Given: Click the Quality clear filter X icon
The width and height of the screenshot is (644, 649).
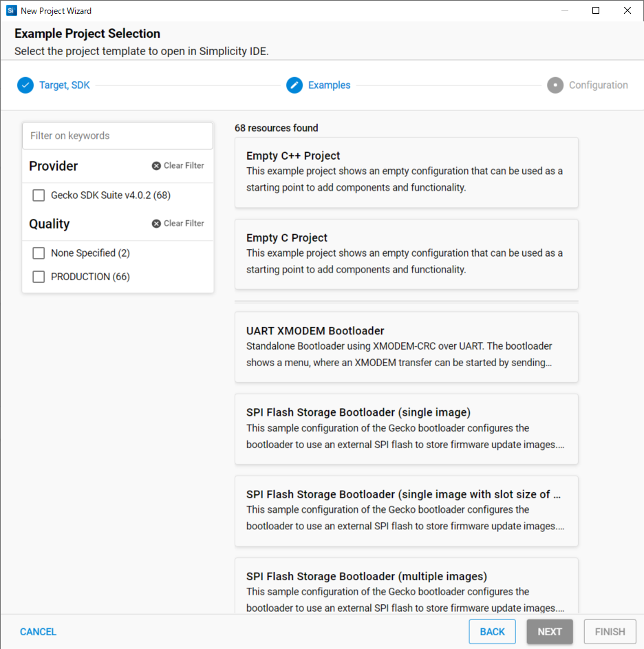Looking at the screenshot, I should pos(156,224).
